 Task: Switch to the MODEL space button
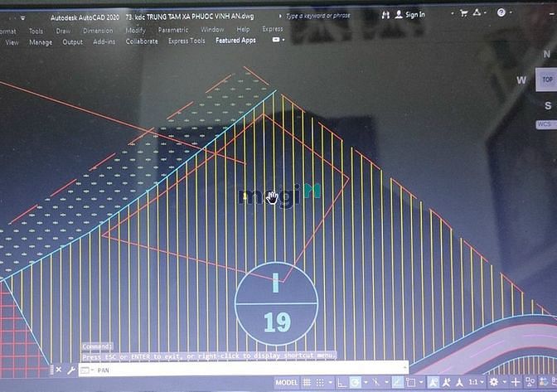(286, 382)
